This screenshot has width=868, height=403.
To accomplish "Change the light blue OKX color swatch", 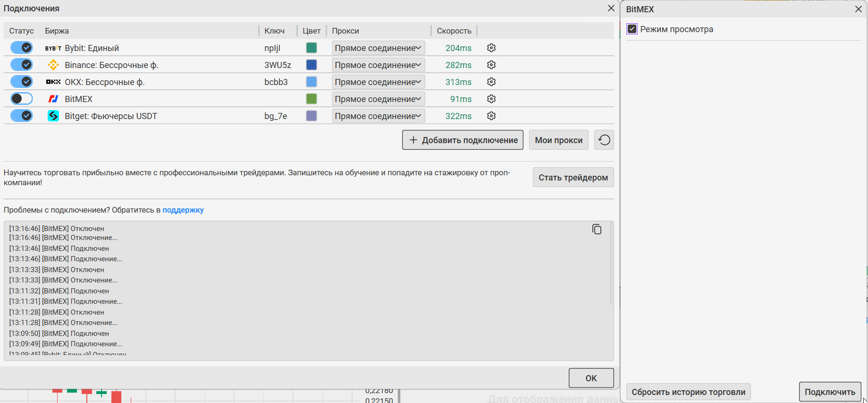I will [312, 82].
